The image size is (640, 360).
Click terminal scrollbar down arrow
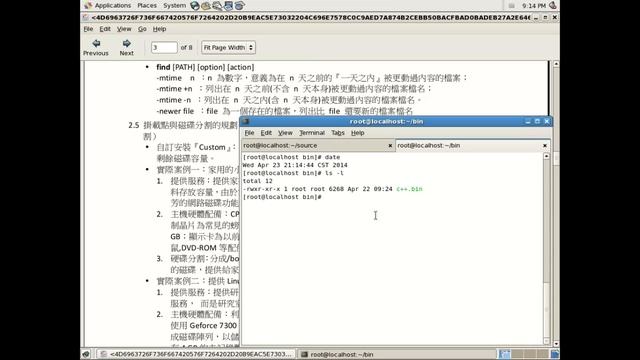point(547,341)
